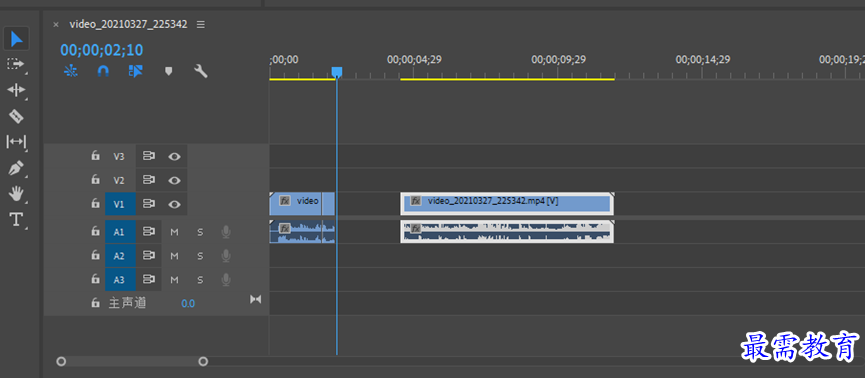The width and height of the screenshot is (865, 378).
Task: Open timeline display settings wrench
Action: [x=201, y=71]
